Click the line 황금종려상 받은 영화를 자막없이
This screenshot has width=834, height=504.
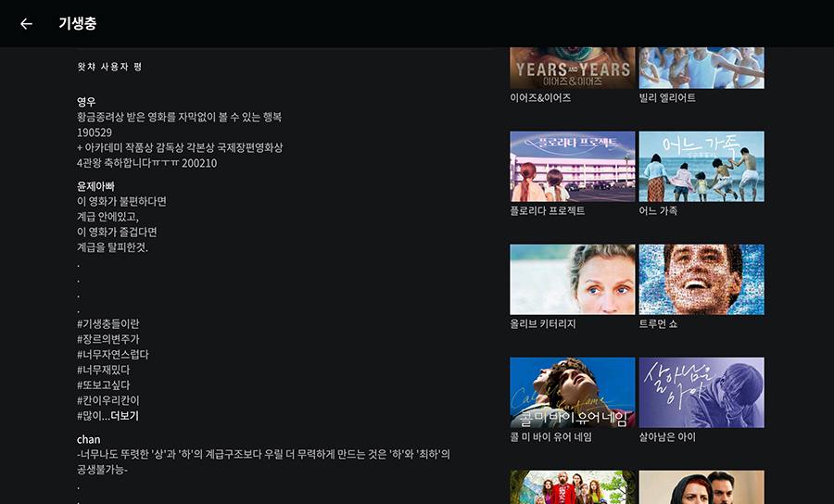[x=179, y=117]
